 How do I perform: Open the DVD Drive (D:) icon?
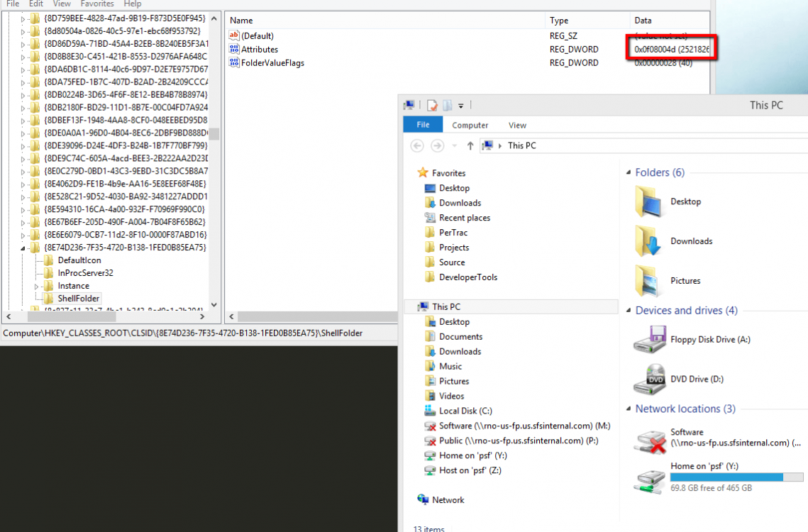coord(649,379)
